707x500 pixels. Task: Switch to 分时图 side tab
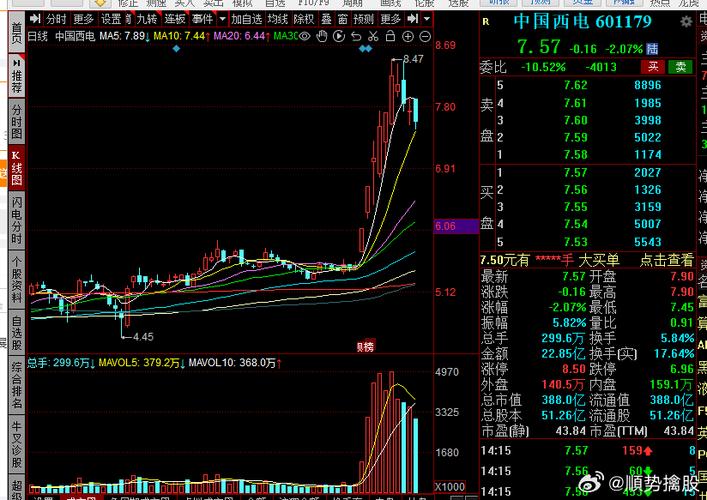(16, 121)
